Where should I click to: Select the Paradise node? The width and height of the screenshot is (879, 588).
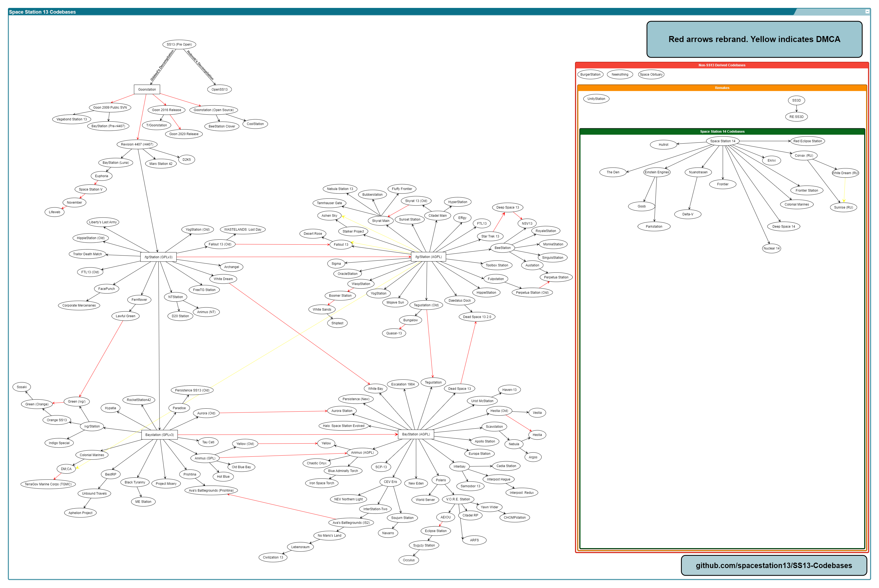(179, 408)
